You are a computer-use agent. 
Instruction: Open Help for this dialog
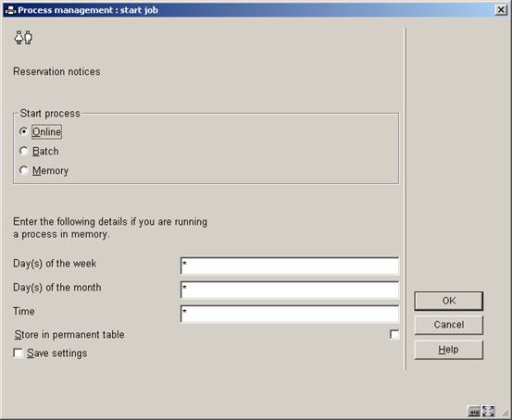[449, 350]
